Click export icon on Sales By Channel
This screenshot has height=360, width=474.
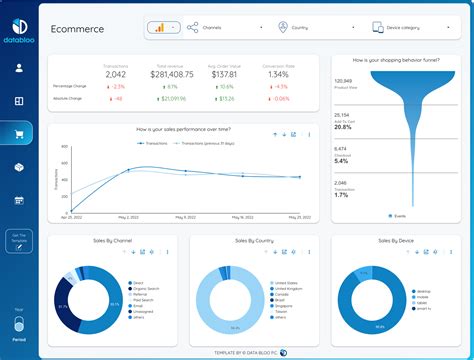click(142, 252)
